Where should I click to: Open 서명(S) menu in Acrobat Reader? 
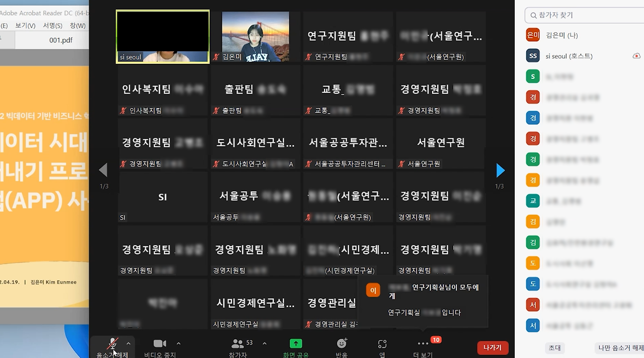coord(52,25)
